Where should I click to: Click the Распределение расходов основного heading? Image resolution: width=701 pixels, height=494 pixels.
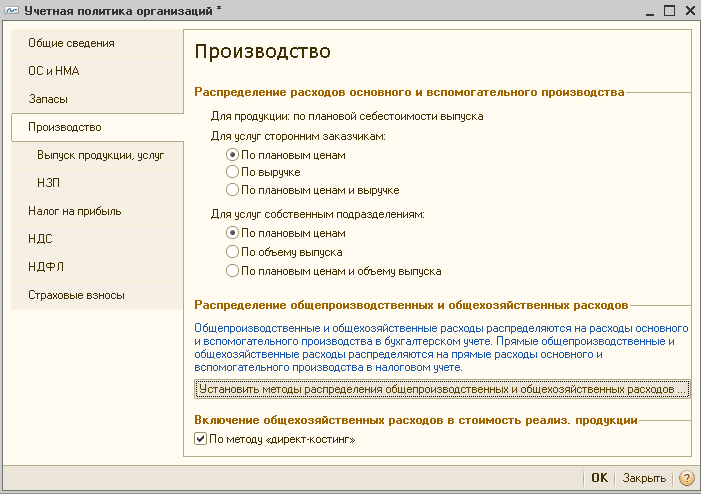point(409,92)
